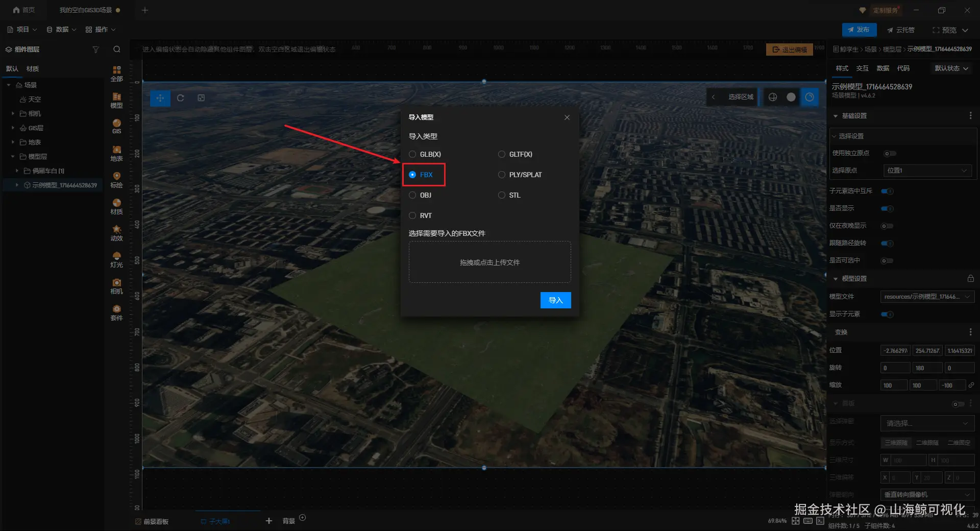The image size is (980, 531).
Task: Open the 动效 component category
Action: point(116,233)
